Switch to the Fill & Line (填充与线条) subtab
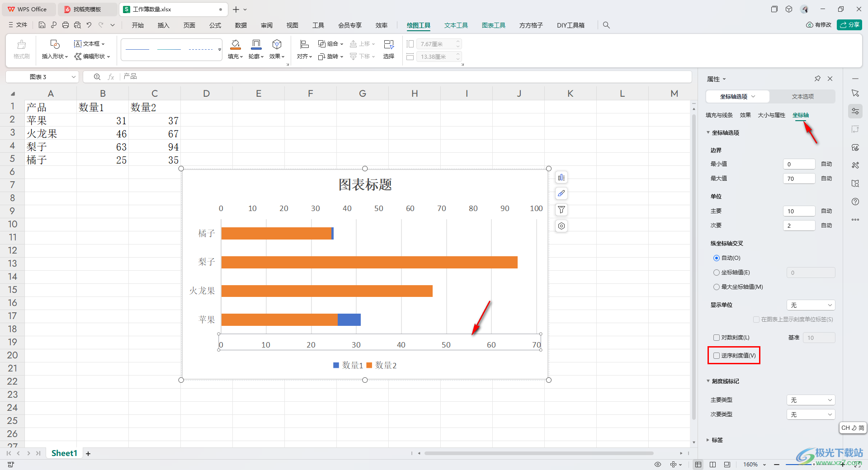 [719, 115]
